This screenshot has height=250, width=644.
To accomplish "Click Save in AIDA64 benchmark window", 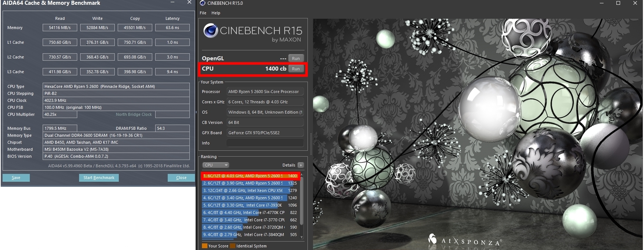I will pyautogui.click(x=16, y=178).
